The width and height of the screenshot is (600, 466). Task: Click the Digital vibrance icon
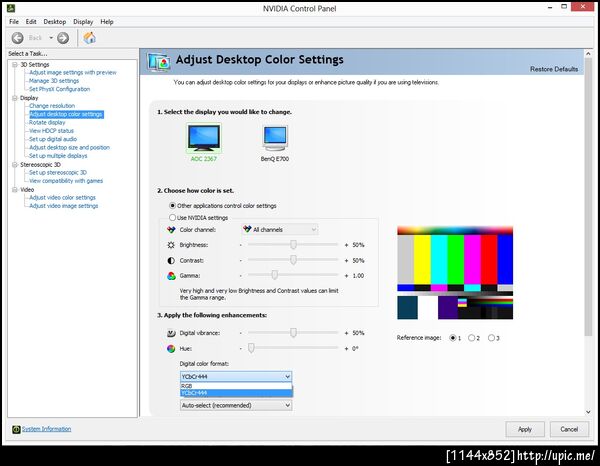coord(171,333)
